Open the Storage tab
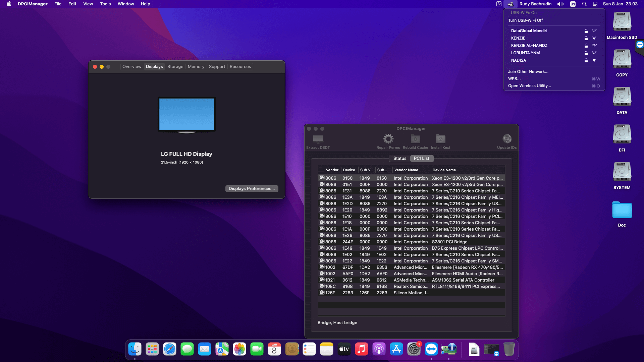 pyautogui.click(x=175, y=67)
